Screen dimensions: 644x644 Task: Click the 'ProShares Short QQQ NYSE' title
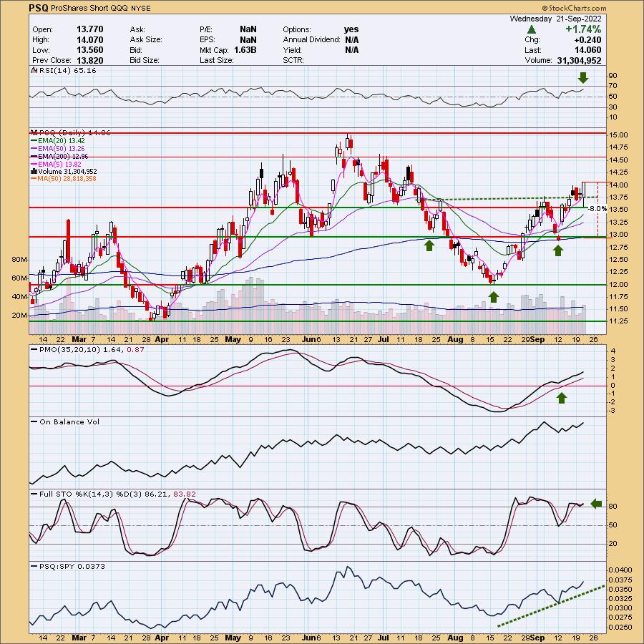pos(101,8)
